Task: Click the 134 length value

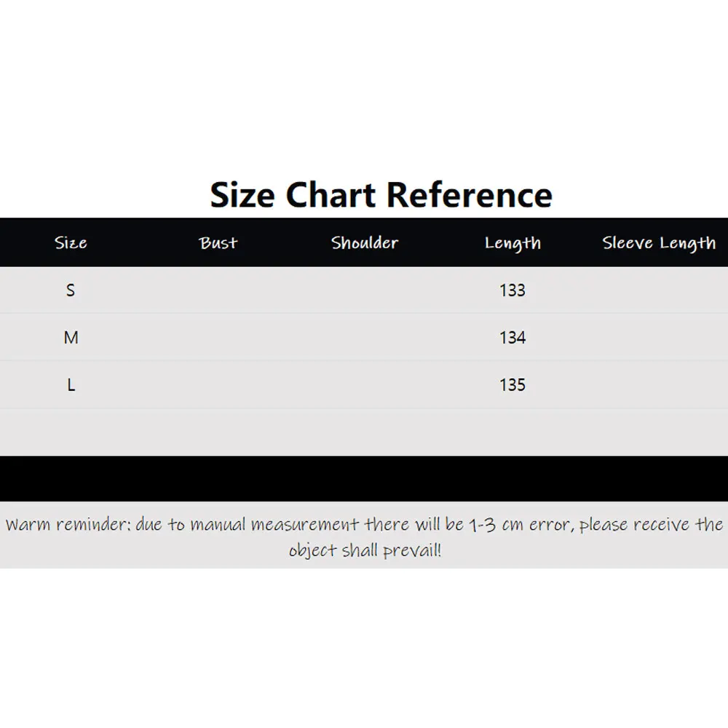Action: tap(513, 338)
